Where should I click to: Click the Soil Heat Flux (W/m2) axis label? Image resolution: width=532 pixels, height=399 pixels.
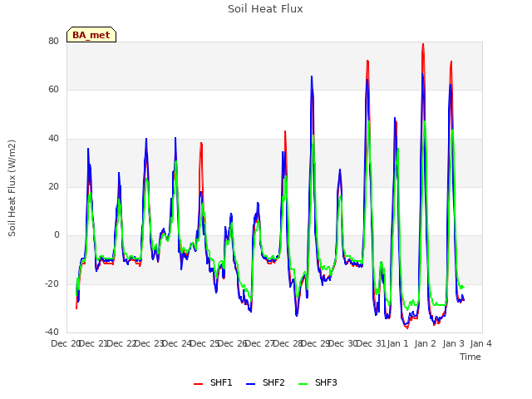(x=12, y=188)
